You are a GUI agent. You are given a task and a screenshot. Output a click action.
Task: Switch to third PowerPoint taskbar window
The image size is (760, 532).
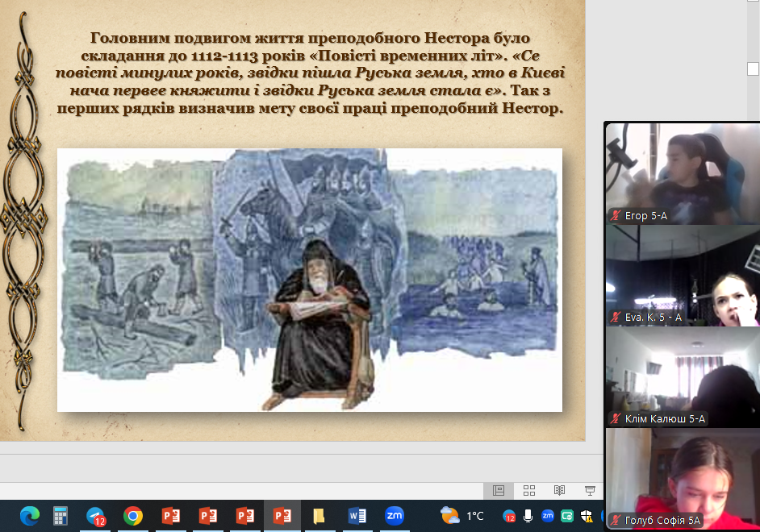pos(244,516)
